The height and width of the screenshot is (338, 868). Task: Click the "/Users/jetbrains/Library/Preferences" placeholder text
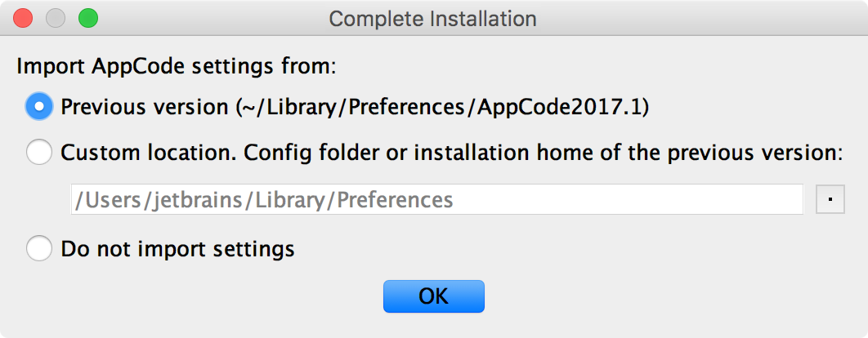[263, 200]
